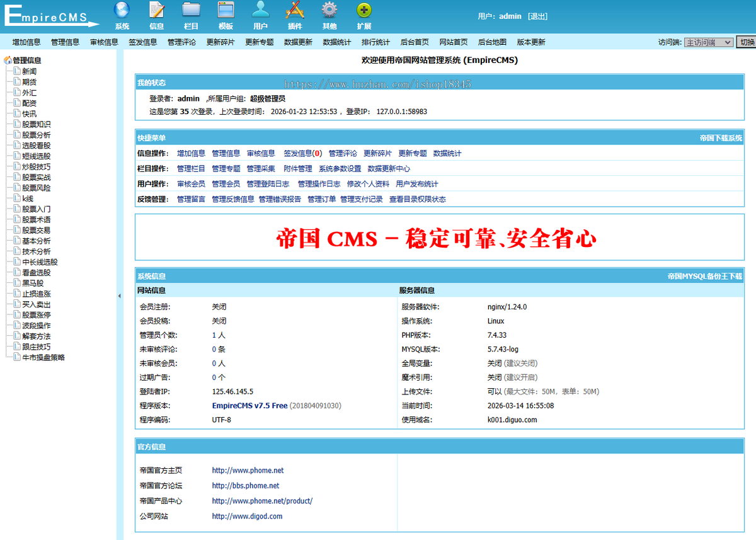Select 数据更新 in the top menu bar

pyautogui.click(x=298, y=42)
